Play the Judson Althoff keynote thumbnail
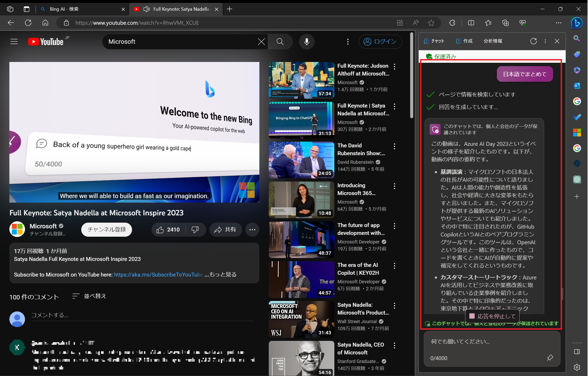The width and height of the screenshot is (588, 376). pyautogui.click(x=301, y=80)
